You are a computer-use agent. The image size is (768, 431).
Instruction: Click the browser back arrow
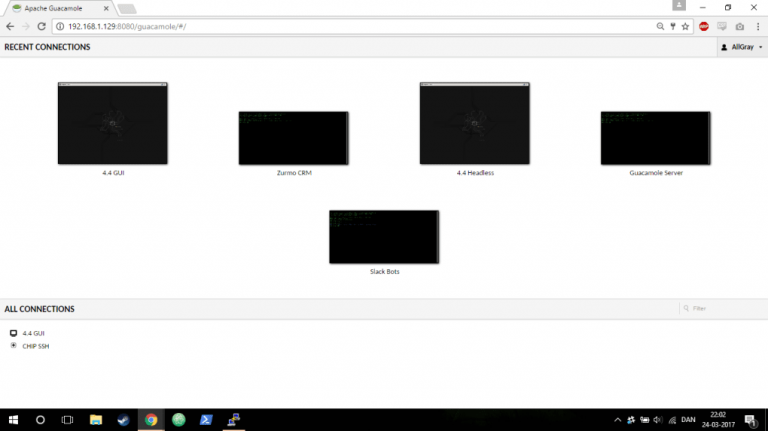click(10, 26)
